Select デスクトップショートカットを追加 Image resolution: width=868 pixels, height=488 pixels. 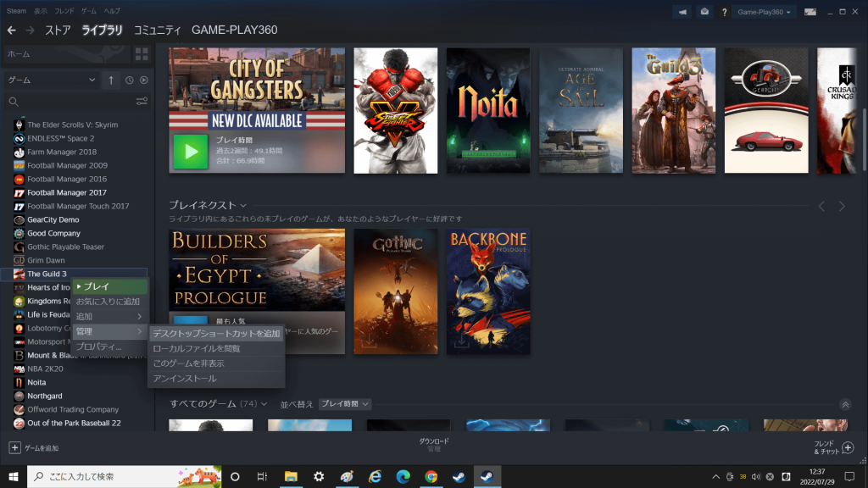[x=216, y=334]
